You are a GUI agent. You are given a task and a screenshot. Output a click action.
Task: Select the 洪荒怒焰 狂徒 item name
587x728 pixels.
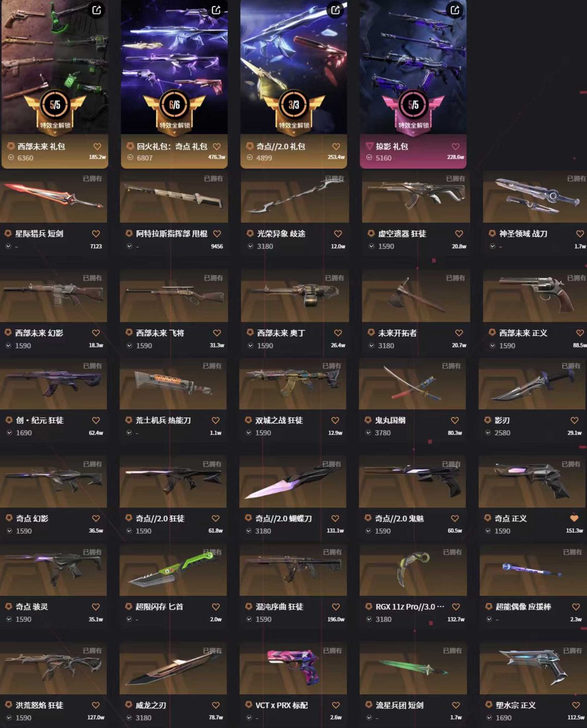coord(39,705)
